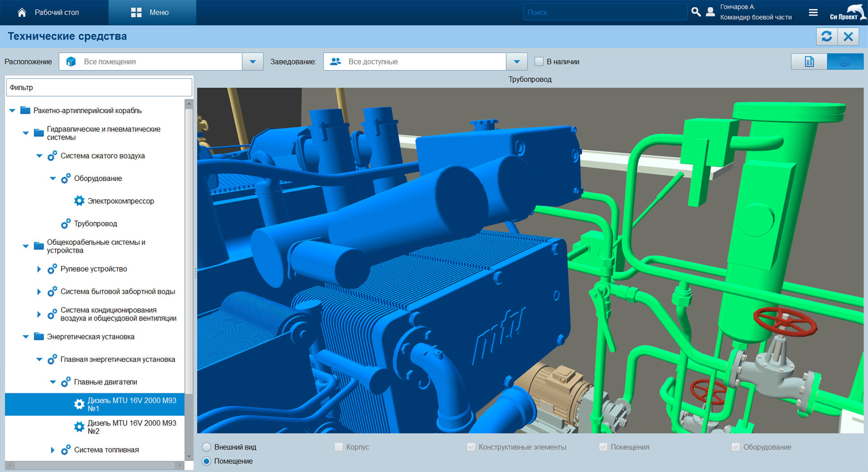Open the Расположение dropdown arrow

[253, 61]
